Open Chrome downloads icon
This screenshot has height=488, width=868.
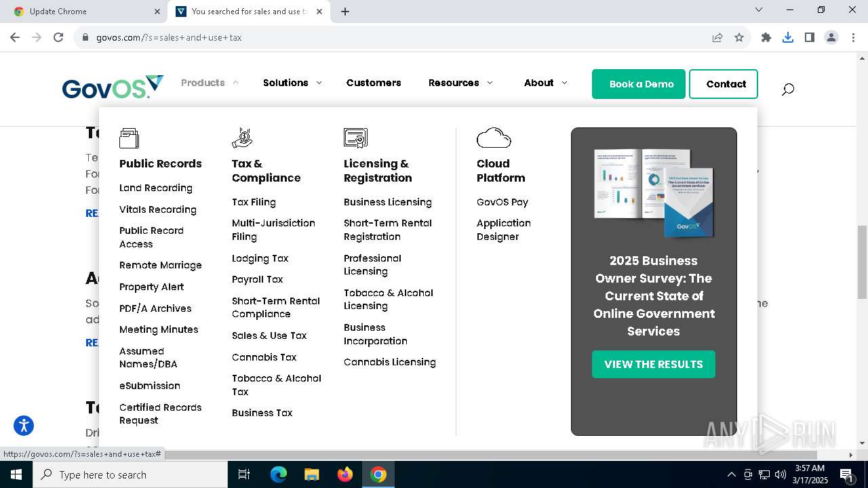(x=788, y=37)
